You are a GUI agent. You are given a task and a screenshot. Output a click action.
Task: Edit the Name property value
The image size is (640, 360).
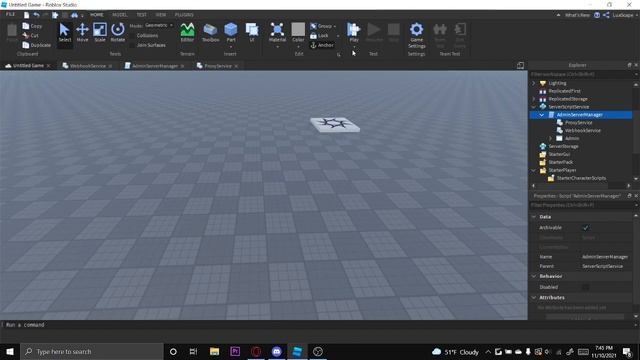point(606,257)
